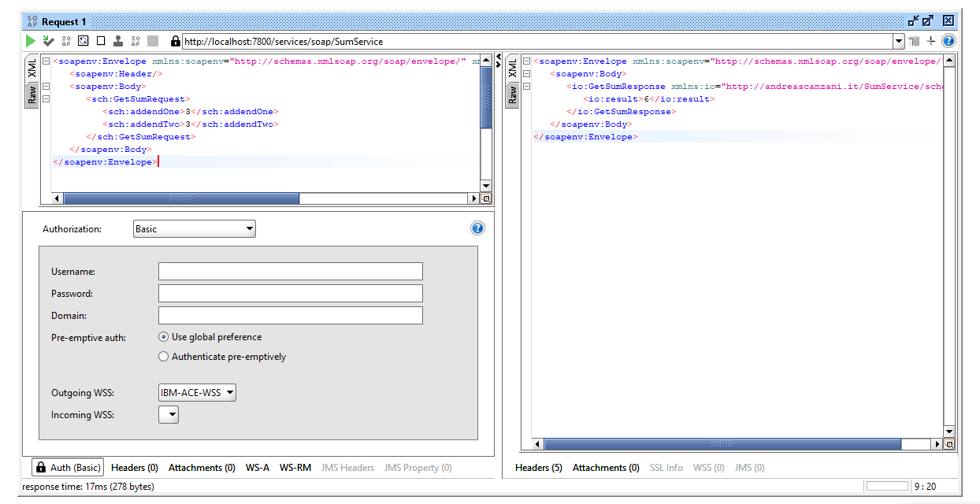Open the WS-A tab
This screenshot has width=980, height=504.
pos(257,467)
